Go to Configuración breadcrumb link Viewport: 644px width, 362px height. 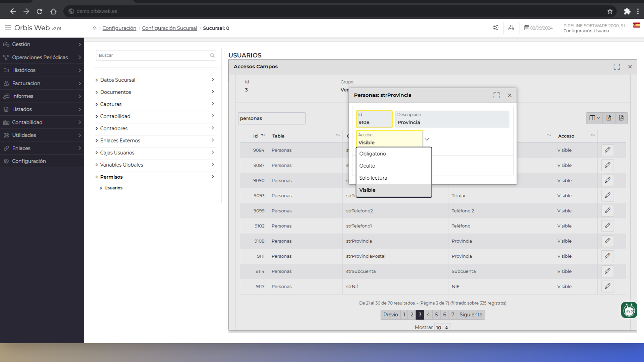click(119, 28)
